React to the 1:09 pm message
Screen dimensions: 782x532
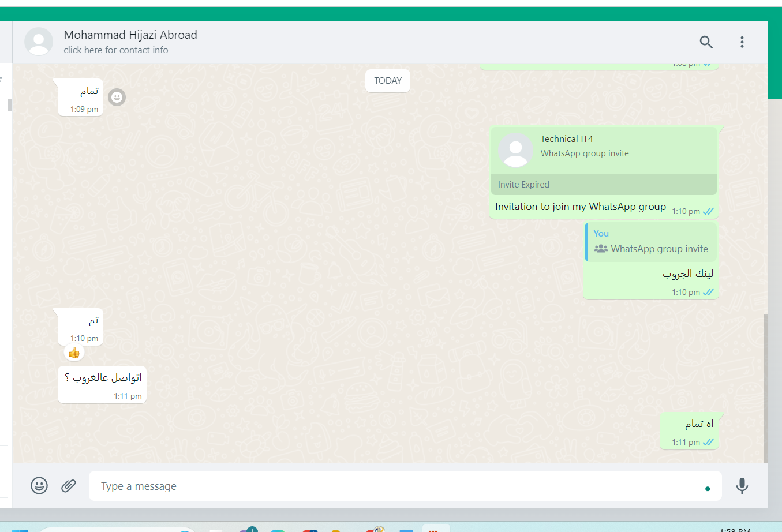(117, 97)
